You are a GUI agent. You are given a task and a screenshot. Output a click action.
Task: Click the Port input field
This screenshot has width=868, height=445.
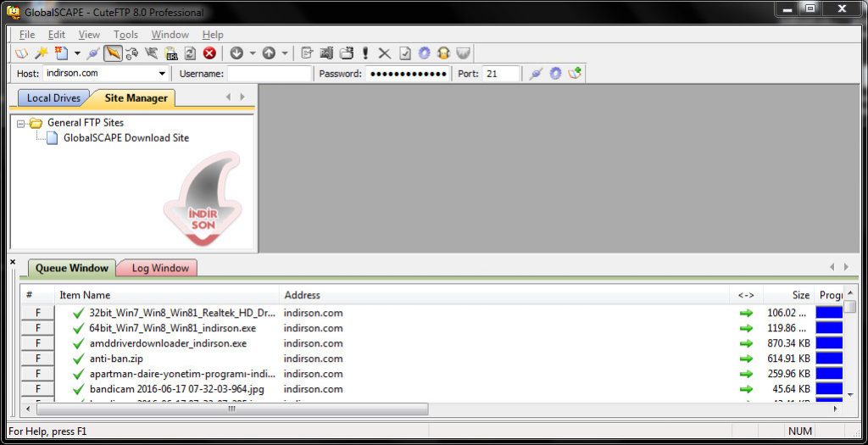501,73
